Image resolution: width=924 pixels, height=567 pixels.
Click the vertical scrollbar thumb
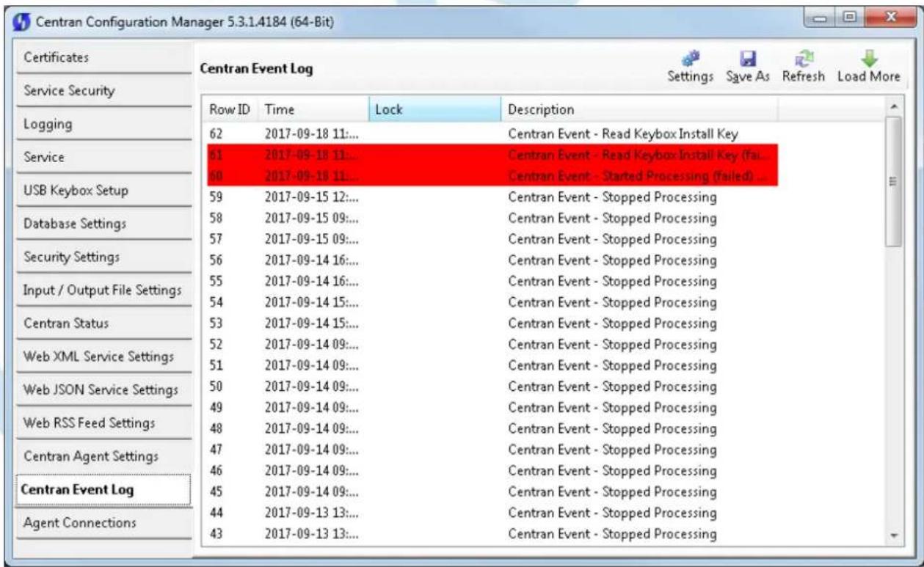pos(893,182)
